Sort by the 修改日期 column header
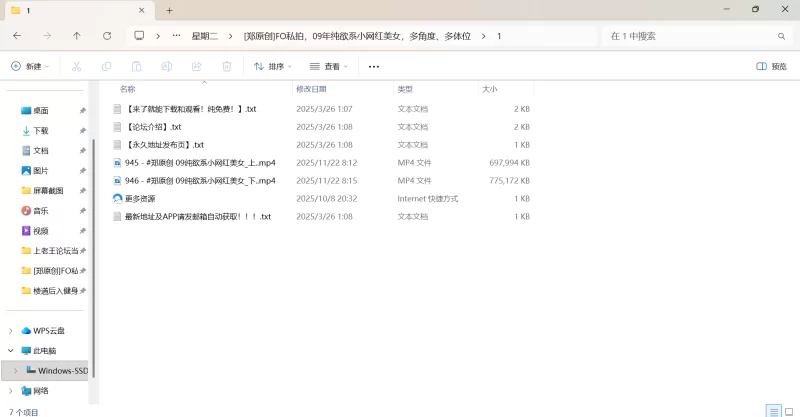The image size is (800, 417). (316, 89)
